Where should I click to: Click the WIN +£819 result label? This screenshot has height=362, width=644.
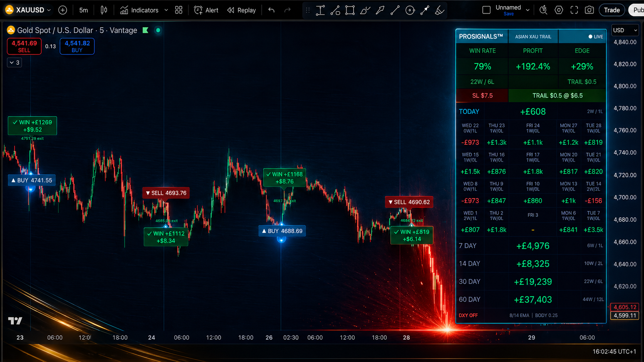(x=412, y=235)
